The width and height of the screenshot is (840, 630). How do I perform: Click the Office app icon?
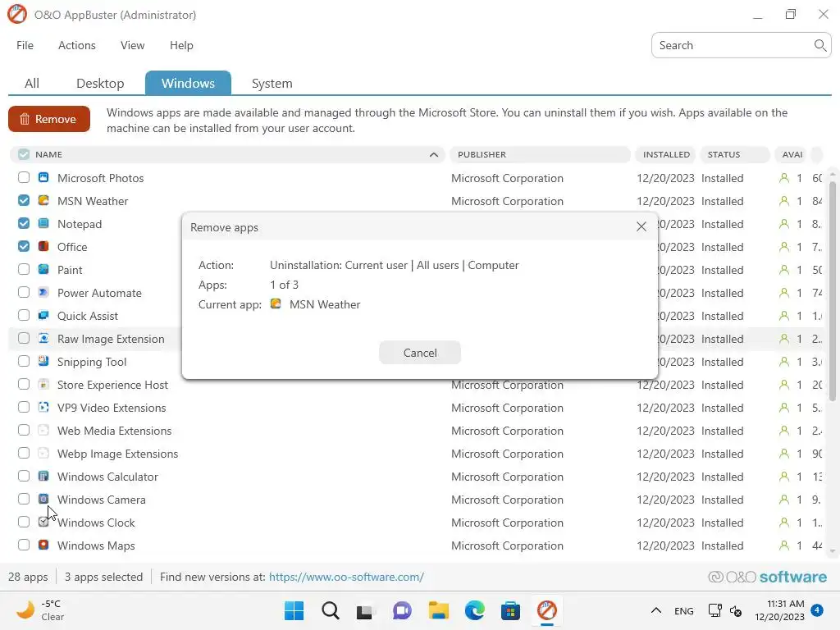[43, 246]
